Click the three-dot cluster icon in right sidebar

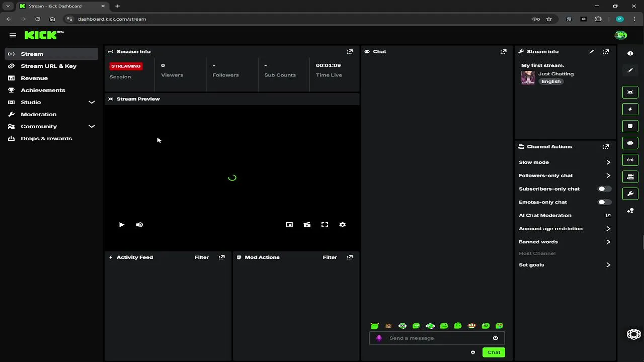(630, 211)
